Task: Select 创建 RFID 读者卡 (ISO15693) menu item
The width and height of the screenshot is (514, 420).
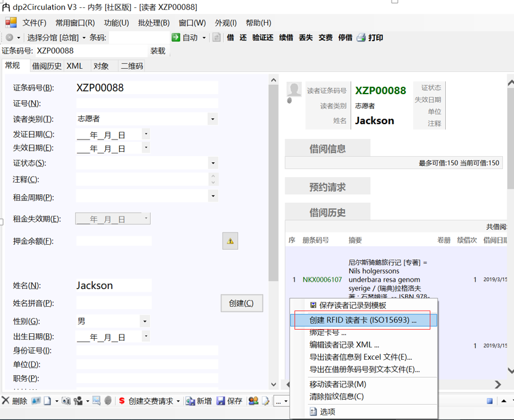Action: click(x=363, y=320)
